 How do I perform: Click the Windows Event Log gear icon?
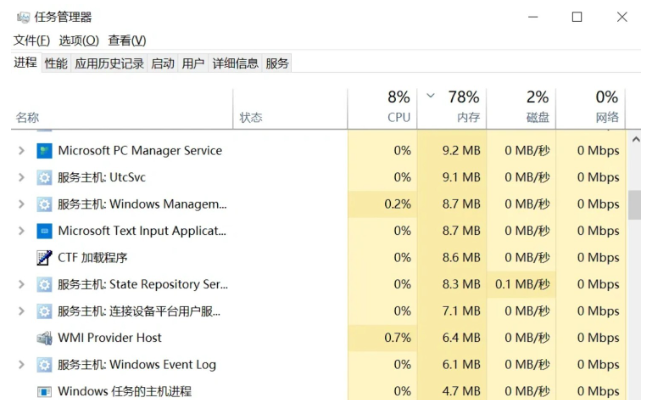[44, 364]
